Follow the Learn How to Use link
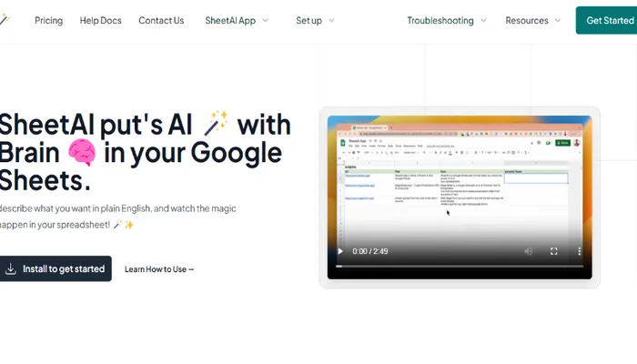Image resolution: width=637 pixels, height=364 pixels. tap(159, 269)
